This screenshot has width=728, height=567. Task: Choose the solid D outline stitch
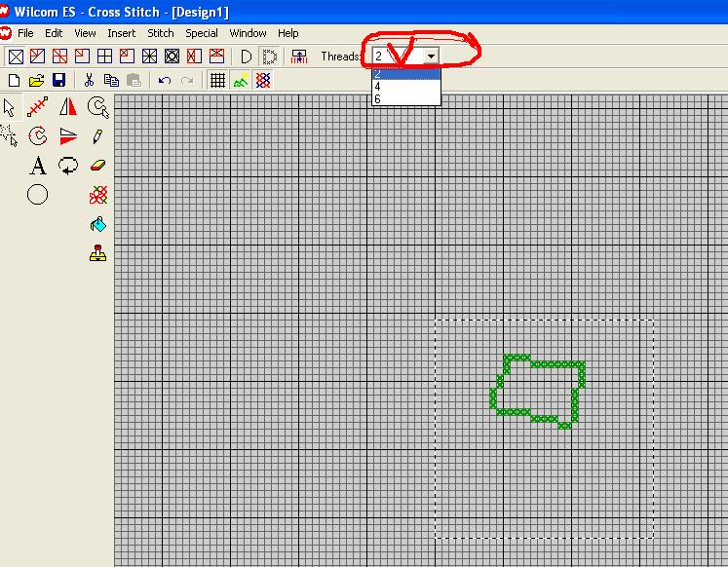(246, 57)
